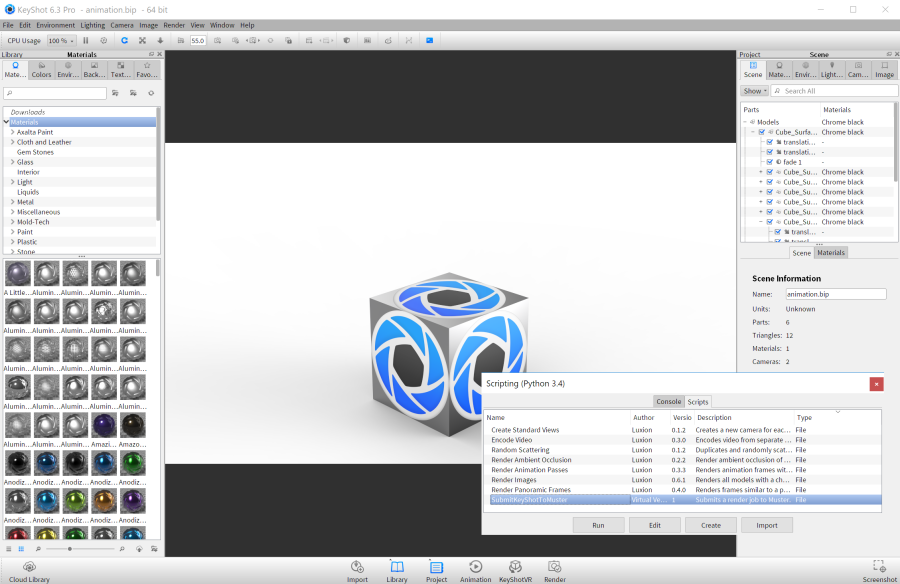The width and height of the screenshot is (900, 584).
Task: Expand Cloth and Leather folder
Action: click(x=13, y=142)
